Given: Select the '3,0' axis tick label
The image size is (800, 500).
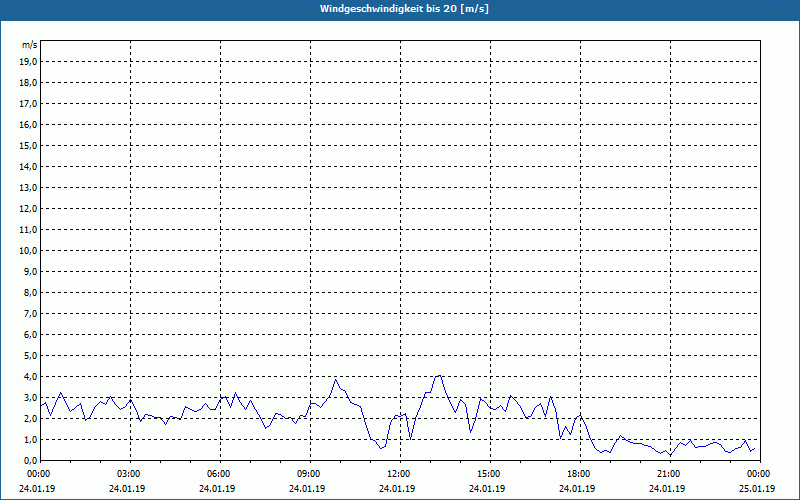Looking at the screenshot, I should (31, 397).
